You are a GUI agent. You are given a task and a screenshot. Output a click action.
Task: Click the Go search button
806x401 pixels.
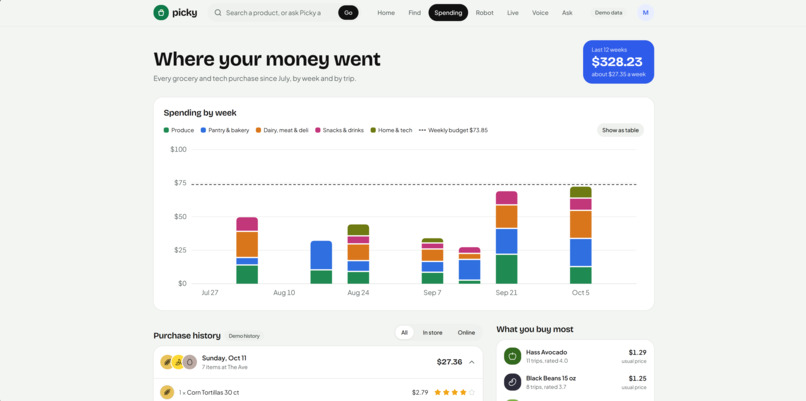[348, 12]
